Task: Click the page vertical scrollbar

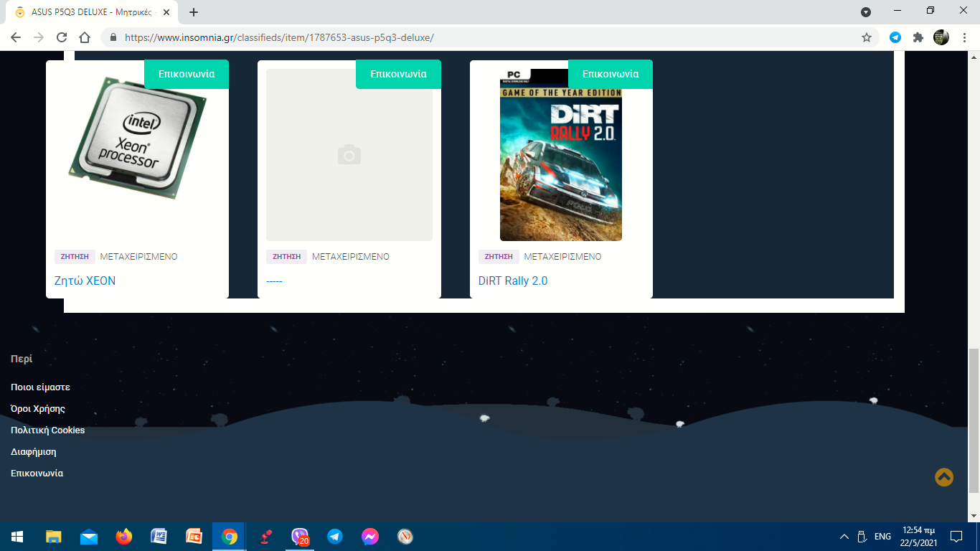Action: coord(974,420)
